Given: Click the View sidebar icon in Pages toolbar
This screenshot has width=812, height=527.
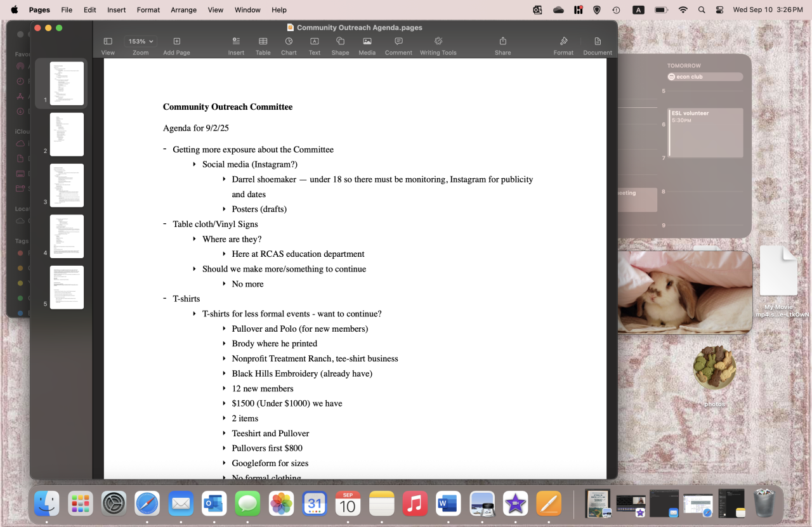Looking at the screenshot, I should point(108,41).
